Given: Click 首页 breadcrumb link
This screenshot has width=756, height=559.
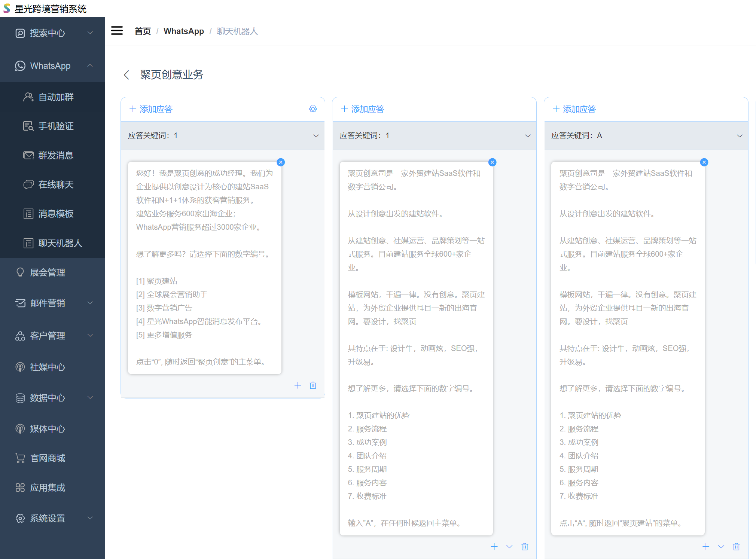Looking at the screenshot, I should coord(143,31).
